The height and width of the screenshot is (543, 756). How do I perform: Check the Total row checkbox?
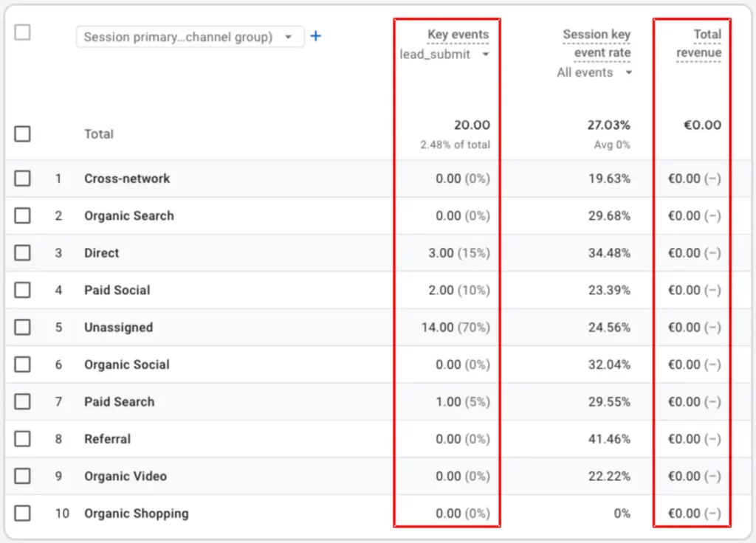pos(22,134)
